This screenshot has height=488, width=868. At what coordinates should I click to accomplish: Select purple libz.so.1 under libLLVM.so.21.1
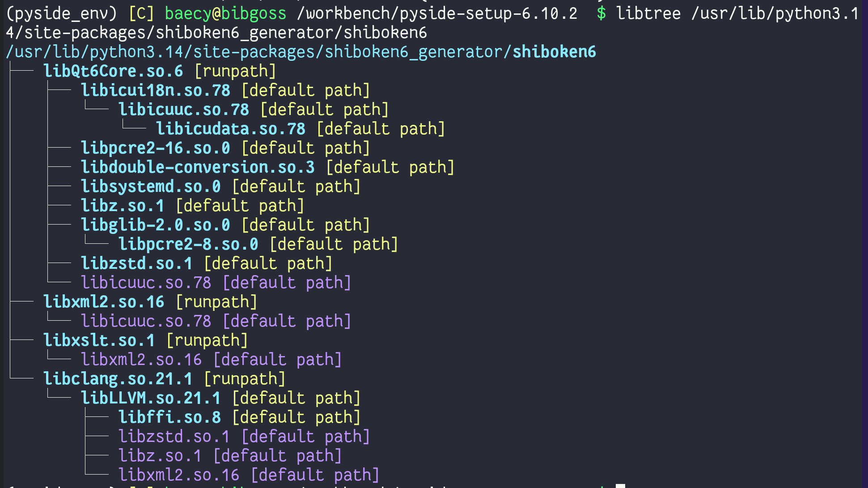[160, 456]
